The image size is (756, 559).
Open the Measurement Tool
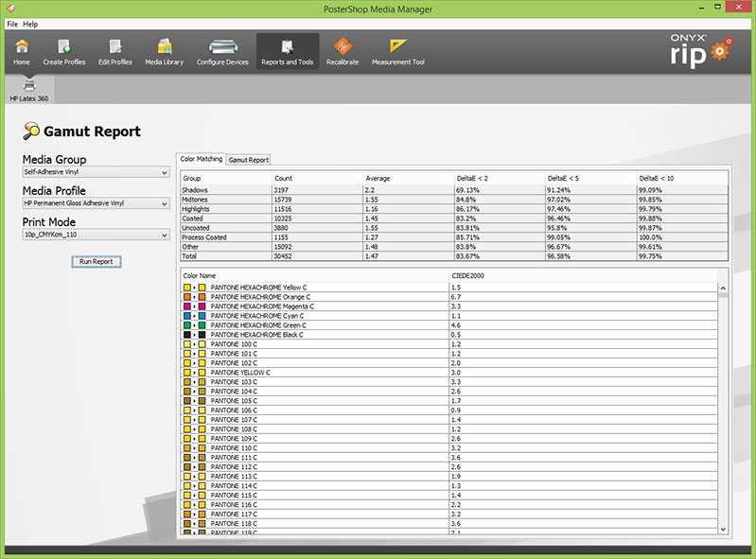[398, 52]
